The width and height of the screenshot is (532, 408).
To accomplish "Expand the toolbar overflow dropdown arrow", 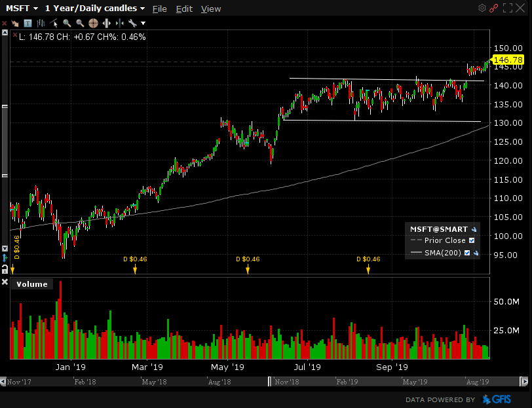I will tap(143, 24).
